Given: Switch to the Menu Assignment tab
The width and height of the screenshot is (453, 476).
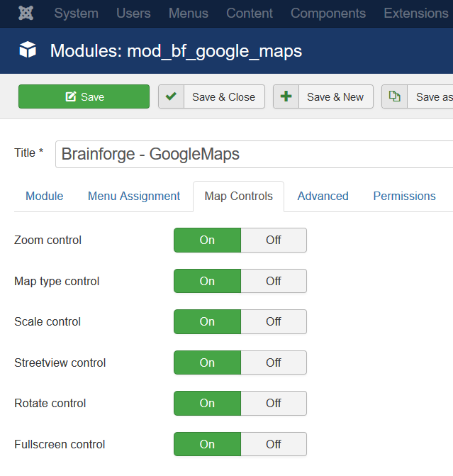Looking at the screenshot, I should coord(134,196).
